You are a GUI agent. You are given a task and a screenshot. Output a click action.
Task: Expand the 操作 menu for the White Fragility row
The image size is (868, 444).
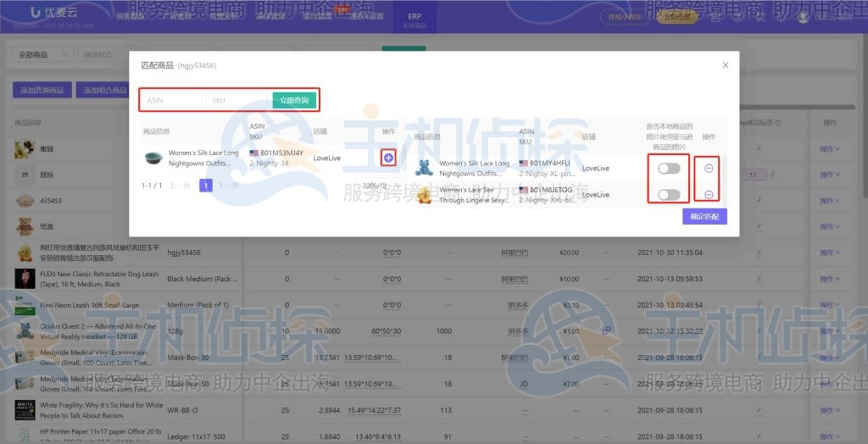pos(829,410)
